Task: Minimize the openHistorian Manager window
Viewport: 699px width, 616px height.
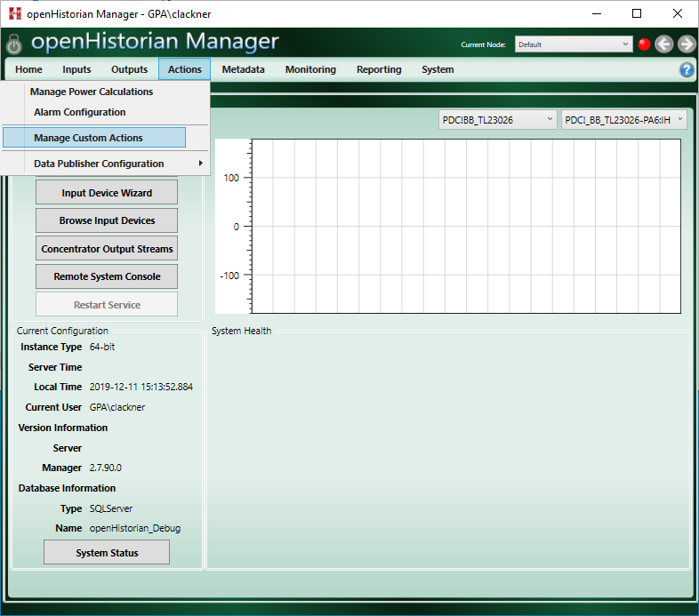Action: (x=597, y=14)
